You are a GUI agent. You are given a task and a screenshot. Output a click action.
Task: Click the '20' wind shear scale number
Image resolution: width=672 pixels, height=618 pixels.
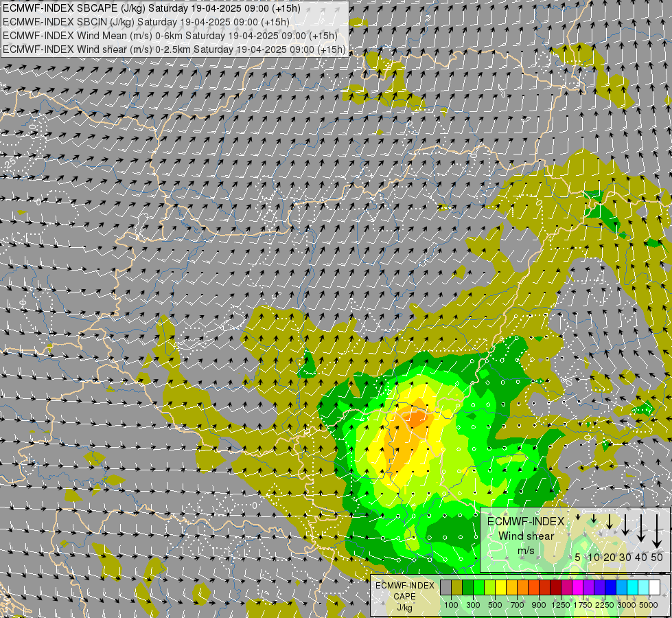(x=610, y=558)
